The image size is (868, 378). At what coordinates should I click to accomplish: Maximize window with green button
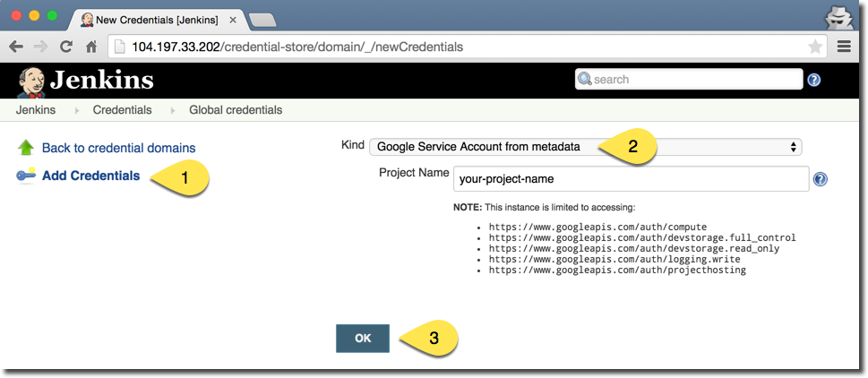[52, 16]
